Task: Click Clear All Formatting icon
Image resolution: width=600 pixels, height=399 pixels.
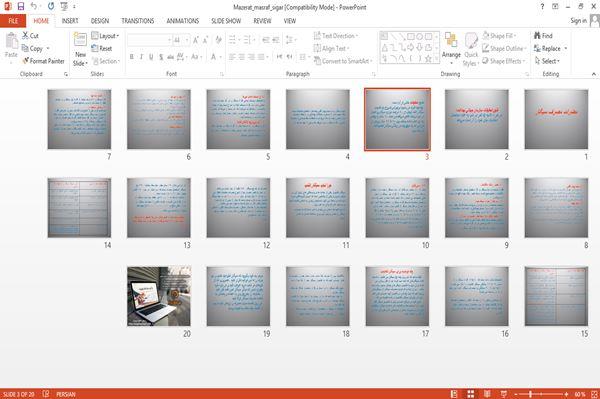Action: (218, 40)
